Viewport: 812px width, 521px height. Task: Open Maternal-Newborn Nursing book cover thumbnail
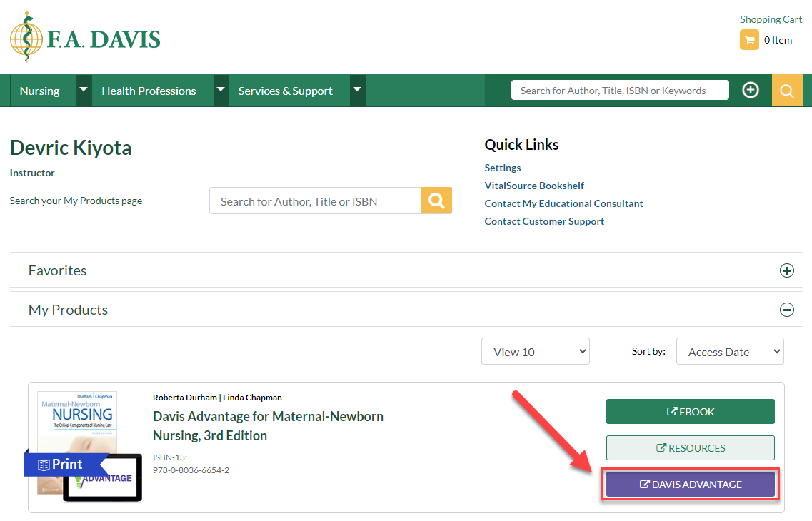click(x=78, y=443)
